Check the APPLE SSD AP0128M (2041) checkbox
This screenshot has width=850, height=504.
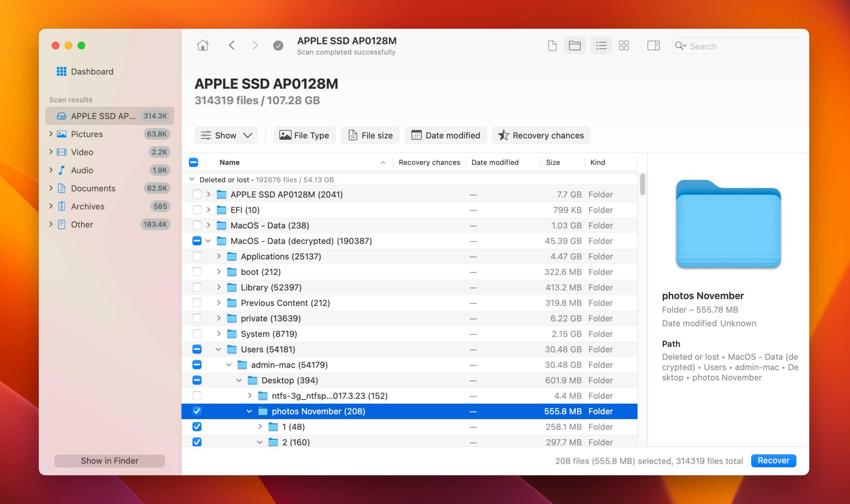[x=197, y=194]
